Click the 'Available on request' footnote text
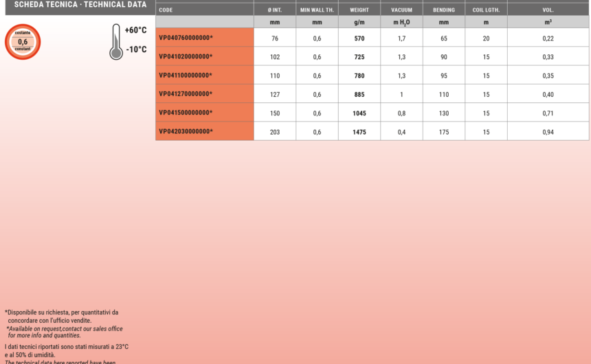 pyautogui.click(x=65, y=332)
